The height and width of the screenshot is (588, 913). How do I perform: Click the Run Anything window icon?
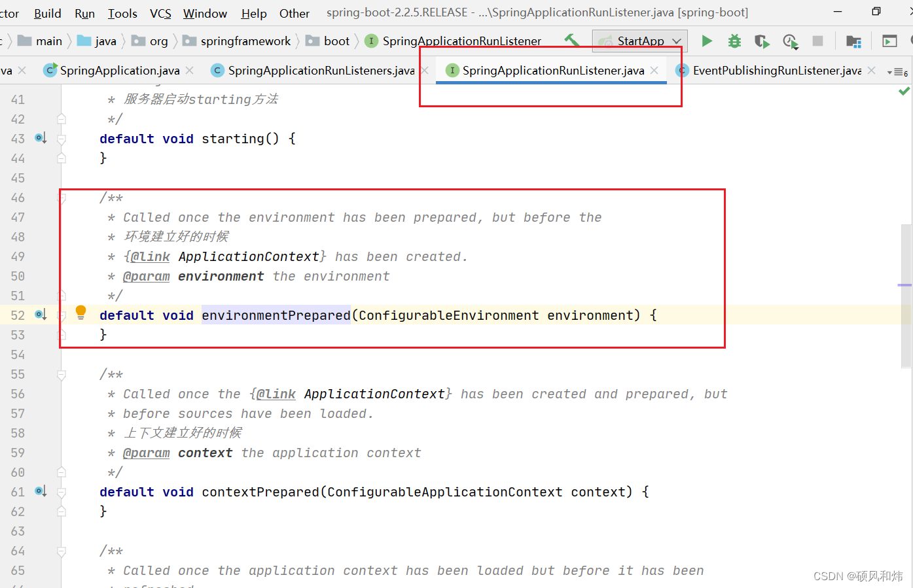pyautogui.click(x=889, y=42)
